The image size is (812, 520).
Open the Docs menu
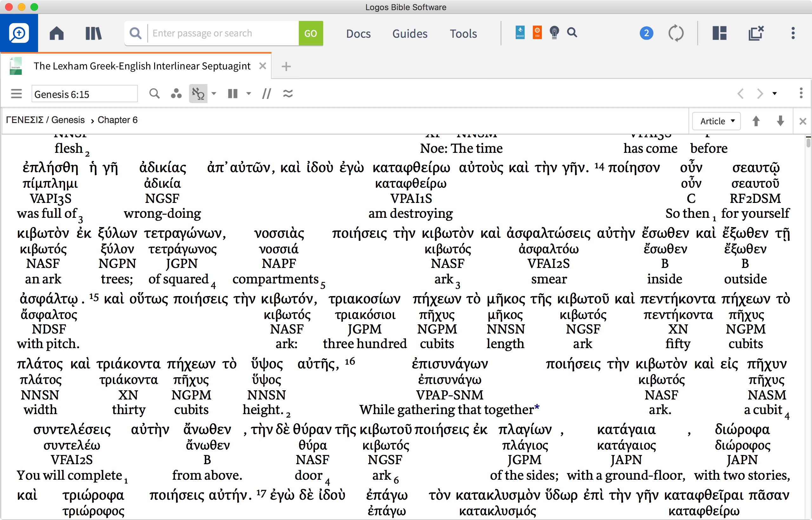[358, 33]
